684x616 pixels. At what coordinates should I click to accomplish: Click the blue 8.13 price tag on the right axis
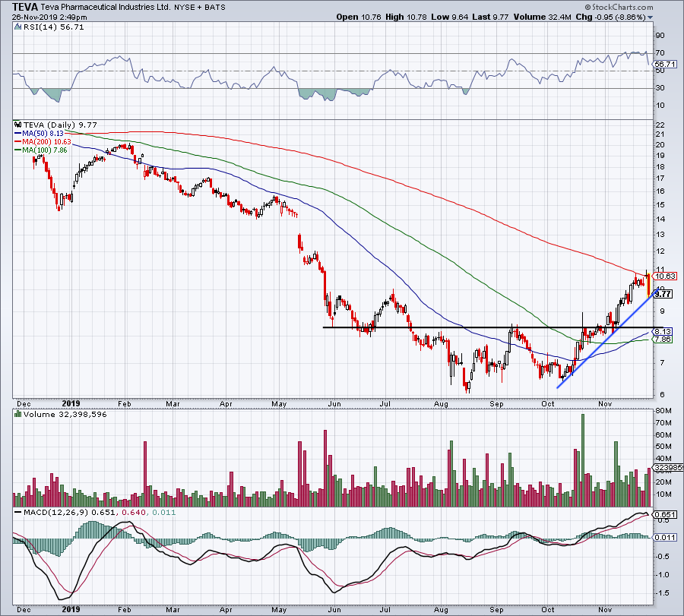point(663,331)
